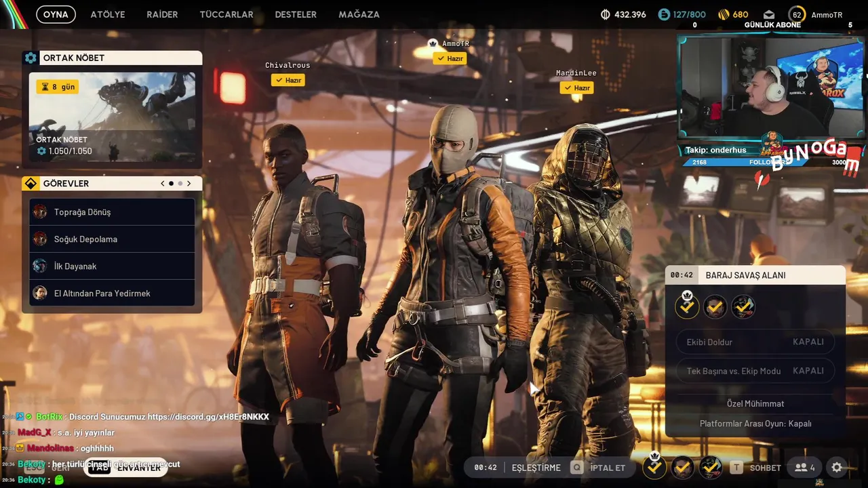Click the T key hint icon
Screen dimensions: 868x488
736,468
